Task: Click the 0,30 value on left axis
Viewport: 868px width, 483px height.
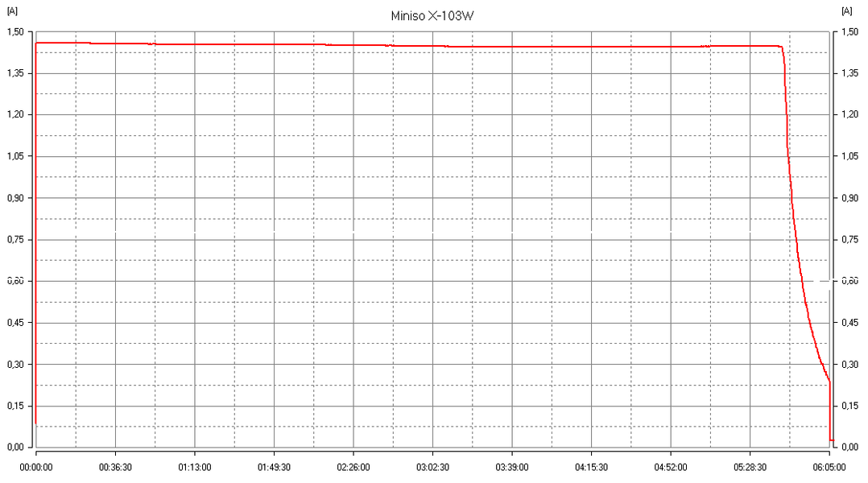Action: (15, 364)
